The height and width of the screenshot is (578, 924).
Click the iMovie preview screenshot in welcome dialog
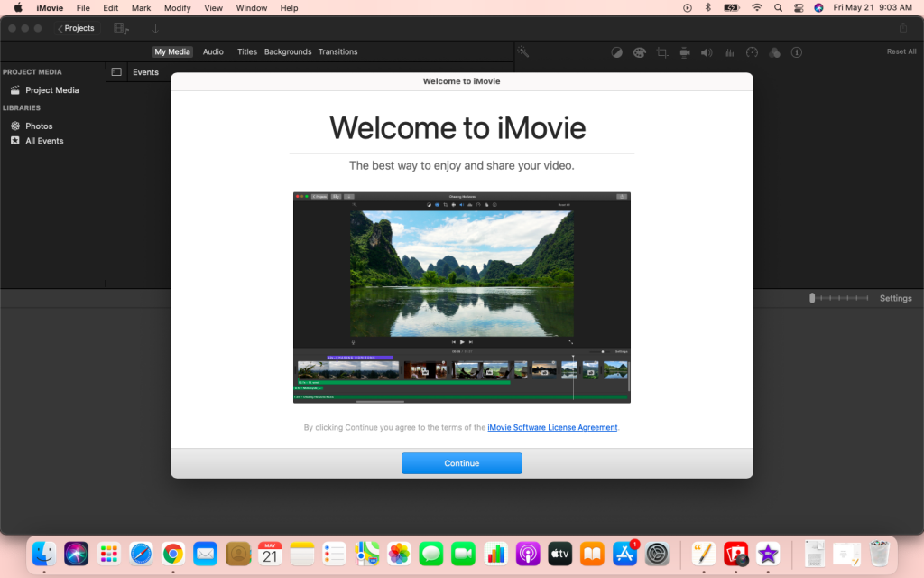(x=461, y=298)
